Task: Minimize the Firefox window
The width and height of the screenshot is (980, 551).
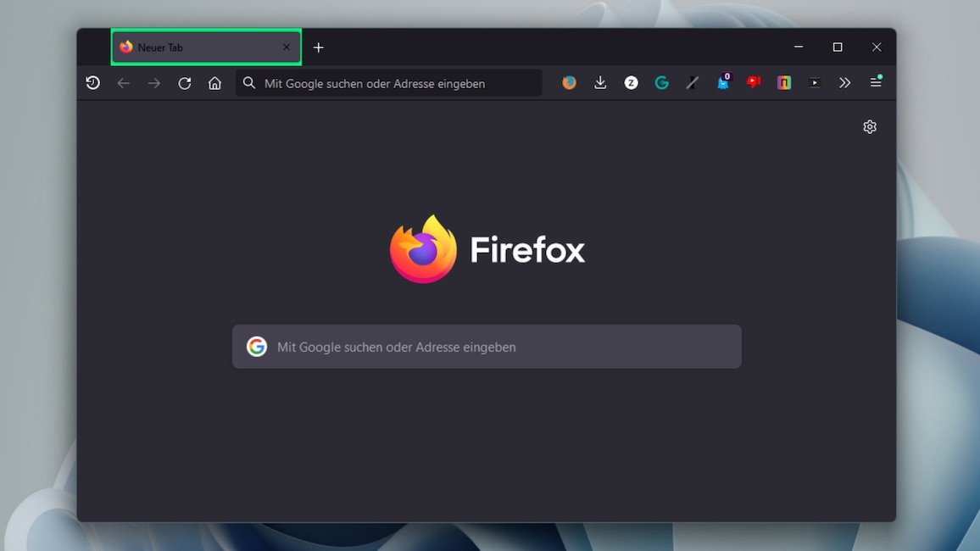Action: pyautogui.click(x=798, y=47)
